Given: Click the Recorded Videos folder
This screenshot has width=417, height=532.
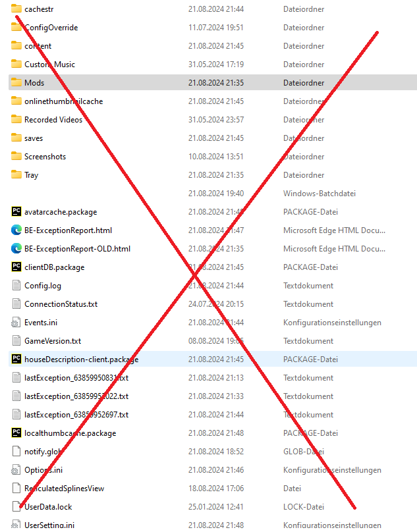Looking at the screenshot, I should click(53, 120).
